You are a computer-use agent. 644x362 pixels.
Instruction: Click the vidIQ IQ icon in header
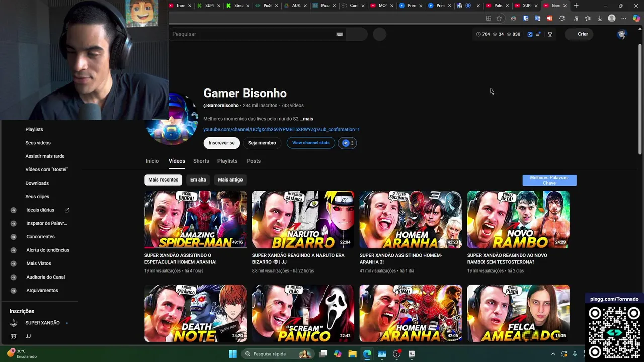pyautogui.click(x=530, y=34)
